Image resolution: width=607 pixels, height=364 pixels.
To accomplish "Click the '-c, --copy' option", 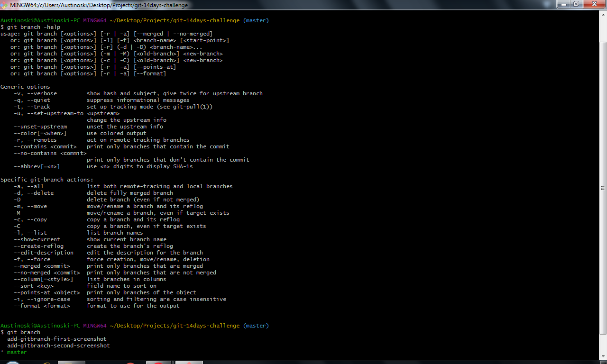I will [x=30, y=219].
